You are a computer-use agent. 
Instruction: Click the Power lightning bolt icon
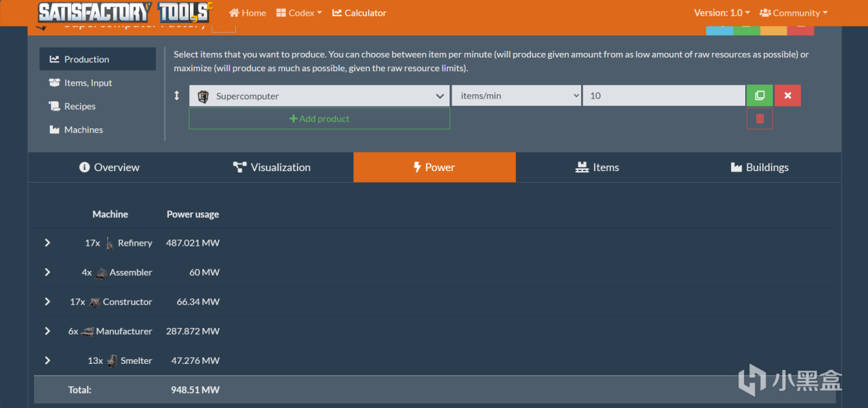point(417,167)
